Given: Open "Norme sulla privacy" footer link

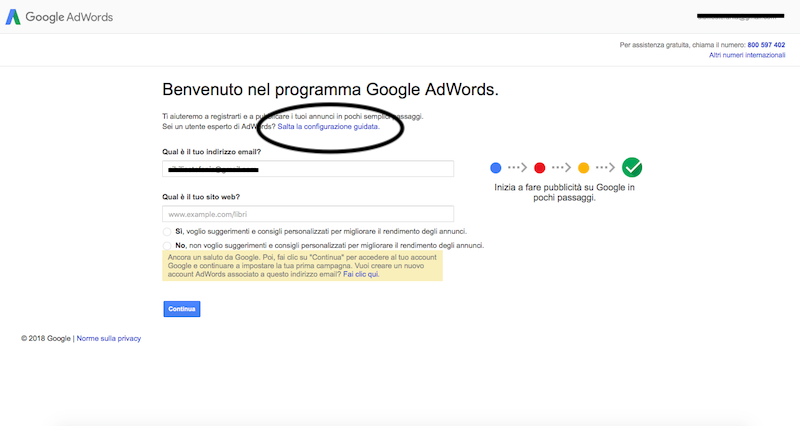Looking at the screenshot, I should [109, 339].
